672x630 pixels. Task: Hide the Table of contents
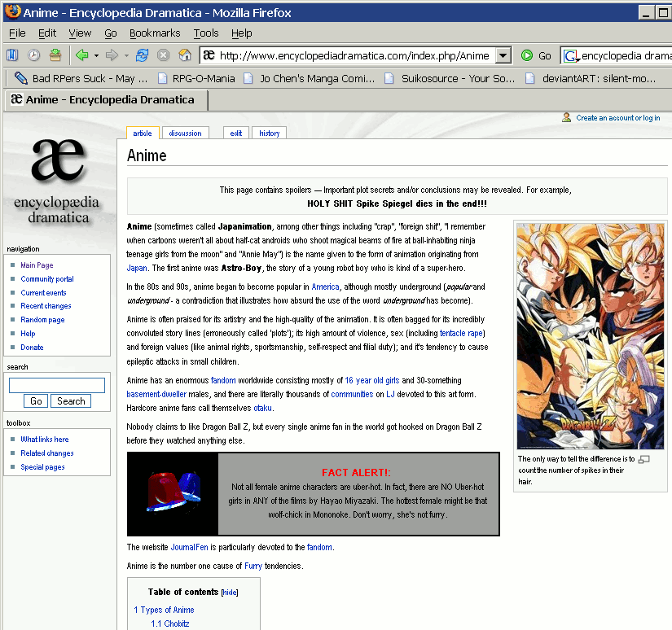[x=230, y=593]
